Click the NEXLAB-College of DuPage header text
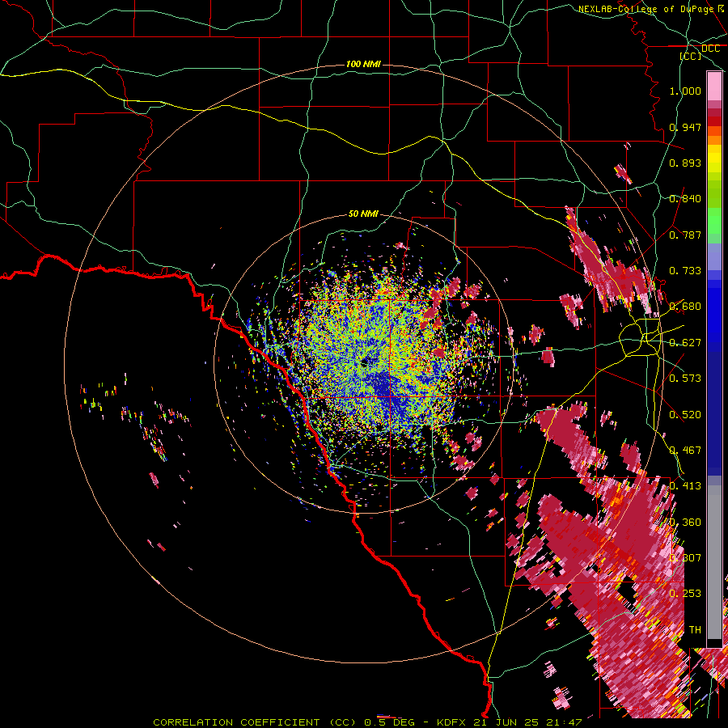 (652, 9)
